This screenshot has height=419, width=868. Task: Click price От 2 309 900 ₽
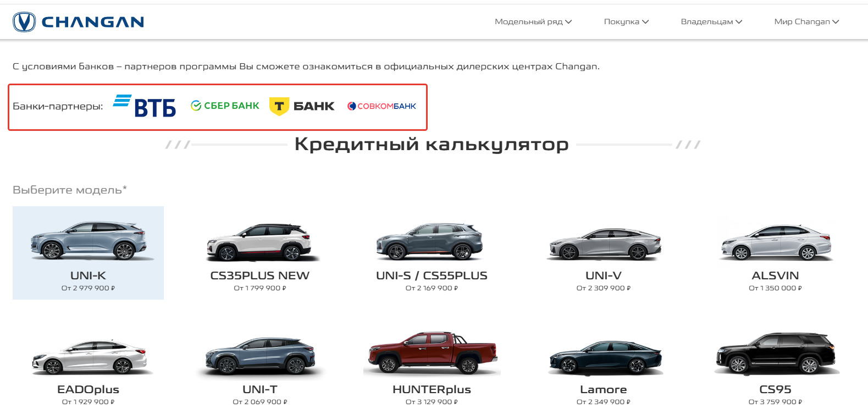click(604, 288)
